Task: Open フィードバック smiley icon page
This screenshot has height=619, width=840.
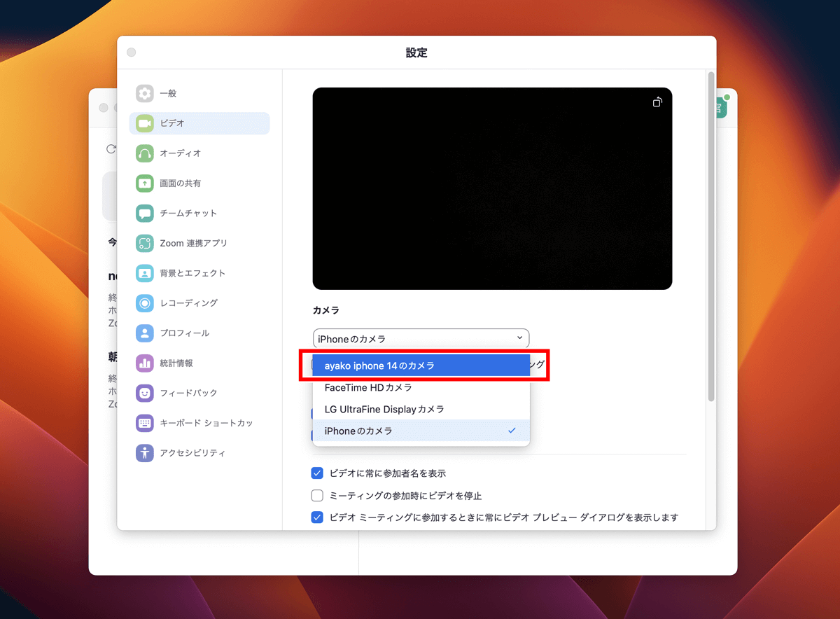Action: [x=145, y=393]
